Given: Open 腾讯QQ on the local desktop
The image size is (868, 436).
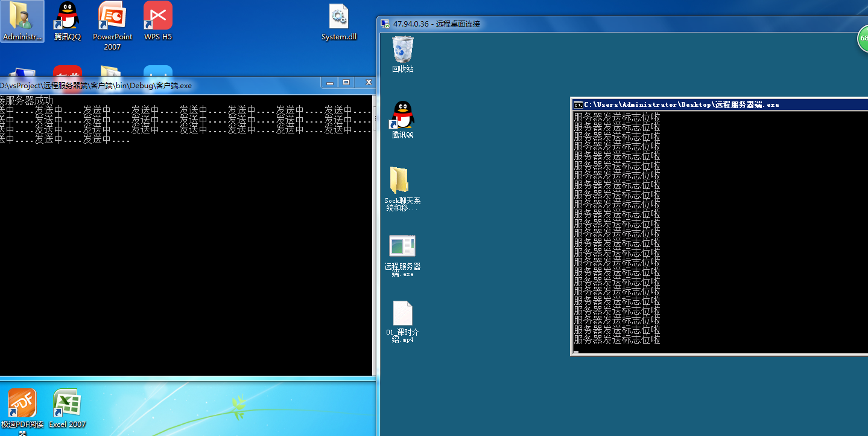Looking at the screenshot, I should pos(67,21).
